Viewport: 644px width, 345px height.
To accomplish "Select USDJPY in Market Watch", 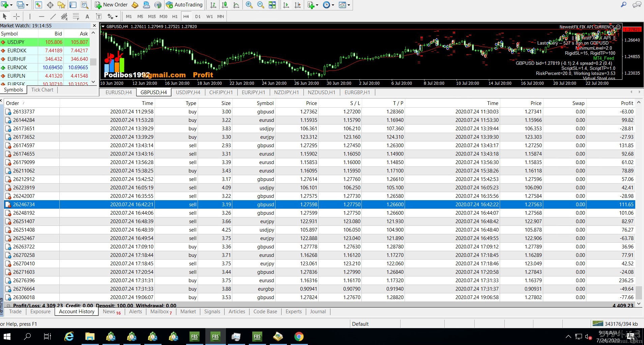I will click(x=45, y=42).
